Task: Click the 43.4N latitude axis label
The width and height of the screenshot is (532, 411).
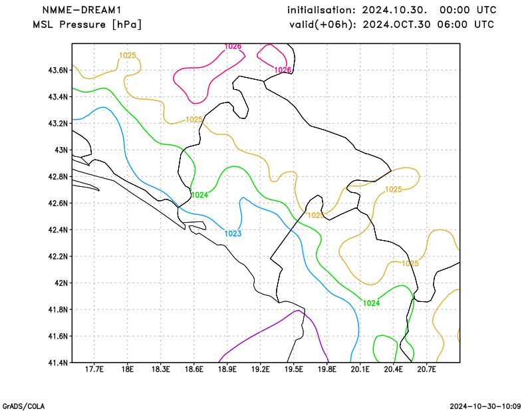Action: pos(58,97)
